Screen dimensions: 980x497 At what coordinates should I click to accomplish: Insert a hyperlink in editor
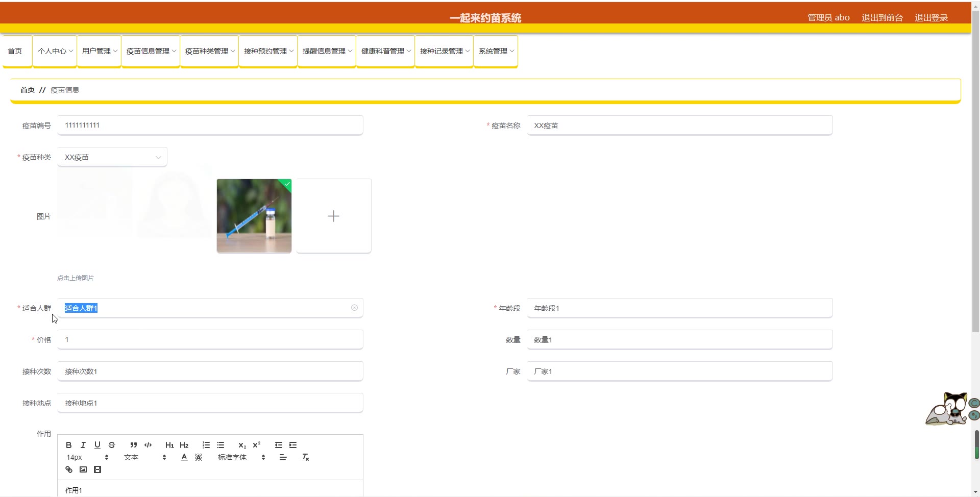[x=69, y=469]
